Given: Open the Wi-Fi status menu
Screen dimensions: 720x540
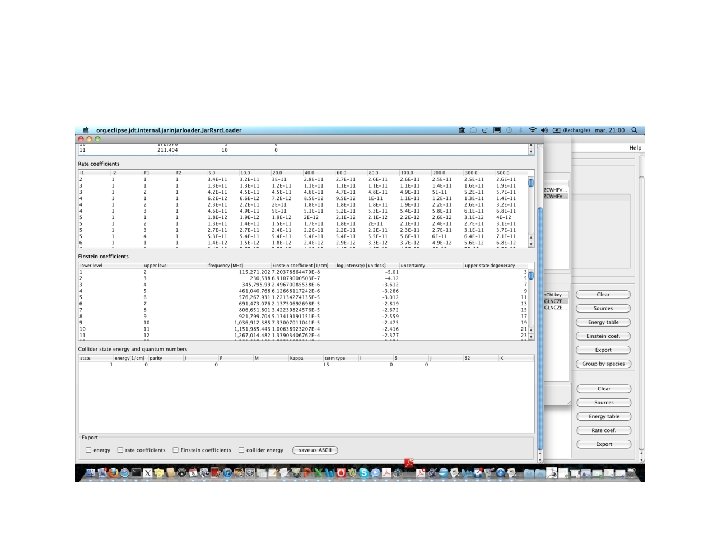Looking at the screenshot, I should click(532, 130).
